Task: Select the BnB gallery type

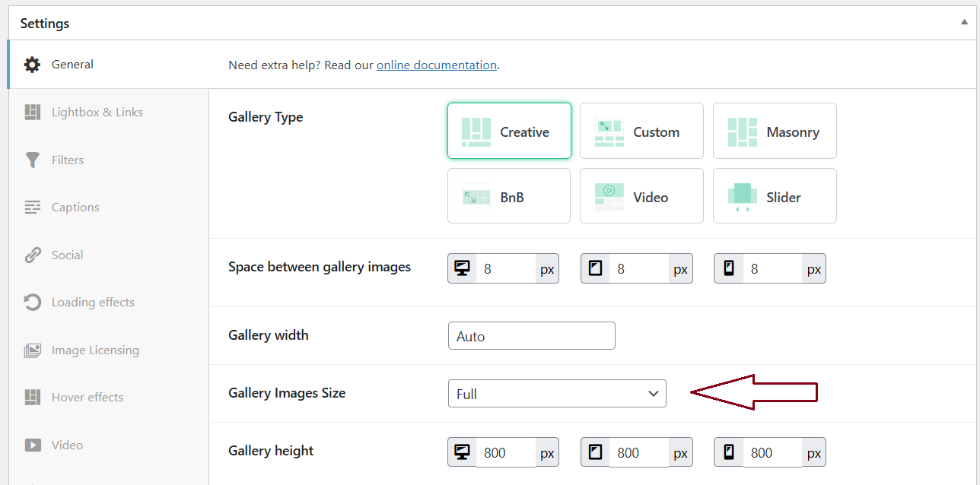Action: pyautogui.click(x=509, y=197)
